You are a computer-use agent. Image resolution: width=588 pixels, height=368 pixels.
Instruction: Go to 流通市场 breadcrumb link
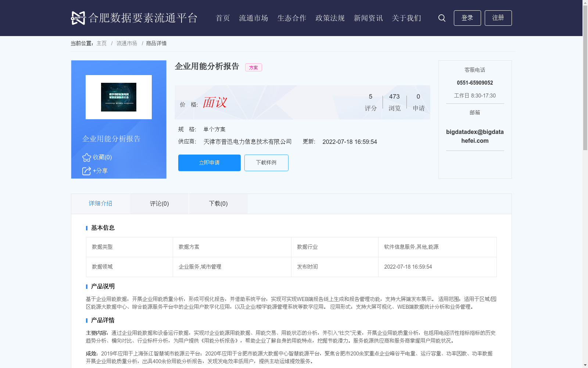click(127, 43)
